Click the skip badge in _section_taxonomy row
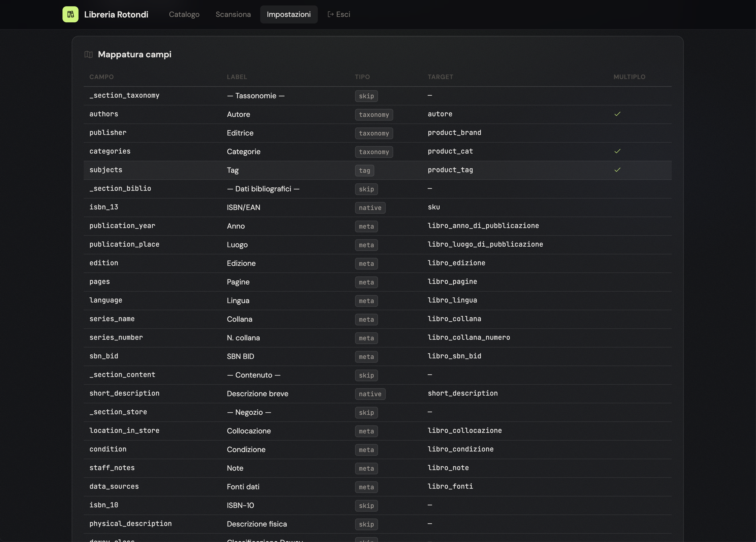This screenshot has height=542, width=756. pos(366,96)
